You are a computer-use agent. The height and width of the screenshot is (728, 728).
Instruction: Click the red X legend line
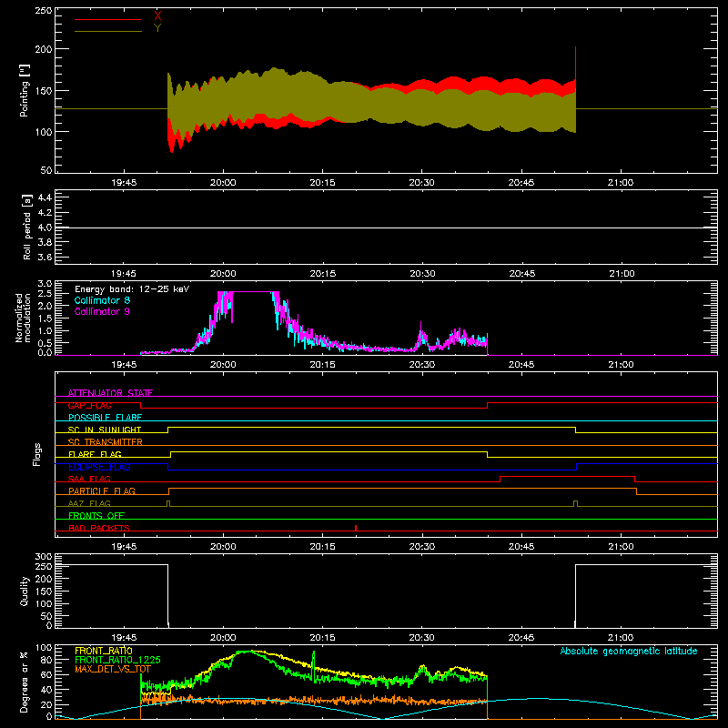(108, 19)
